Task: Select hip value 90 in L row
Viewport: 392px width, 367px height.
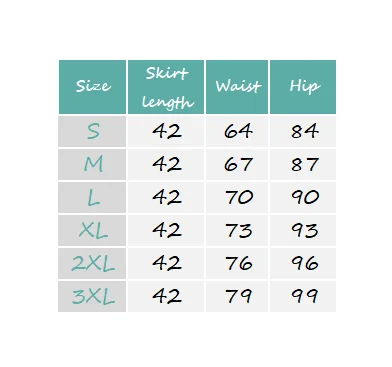Action: pyautogui.click(x=303, y=197)
